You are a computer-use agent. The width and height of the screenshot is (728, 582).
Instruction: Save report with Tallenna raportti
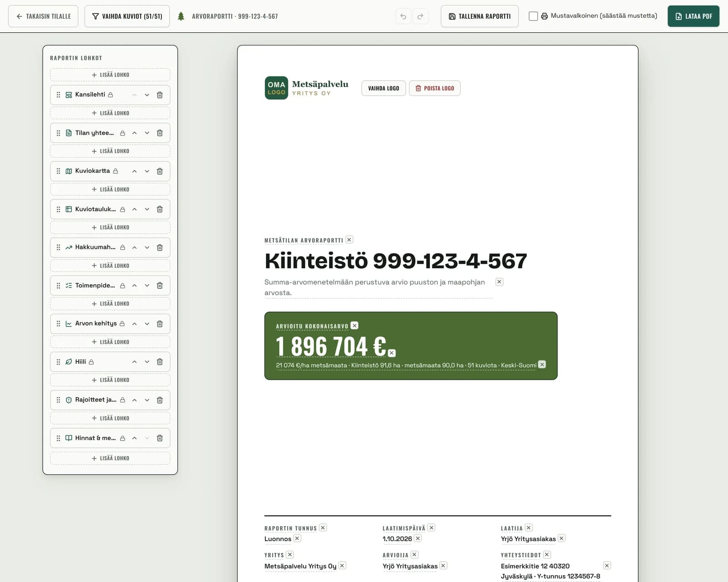480,16
